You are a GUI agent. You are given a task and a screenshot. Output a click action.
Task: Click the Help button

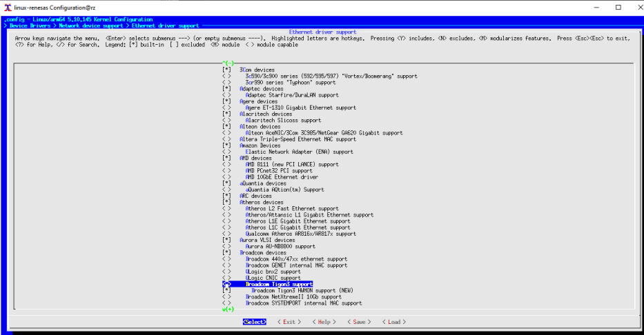(x=324, y=322)
